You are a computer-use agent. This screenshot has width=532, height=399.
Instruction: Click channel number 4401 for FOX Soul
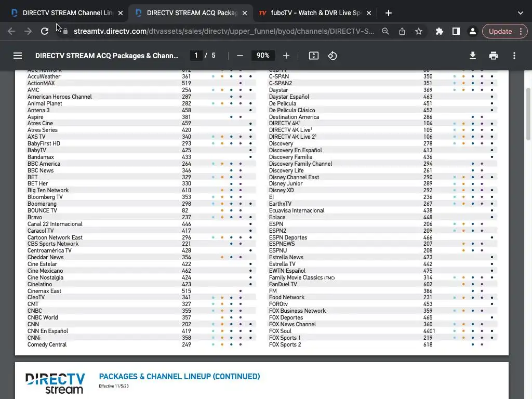coord(429,331)
